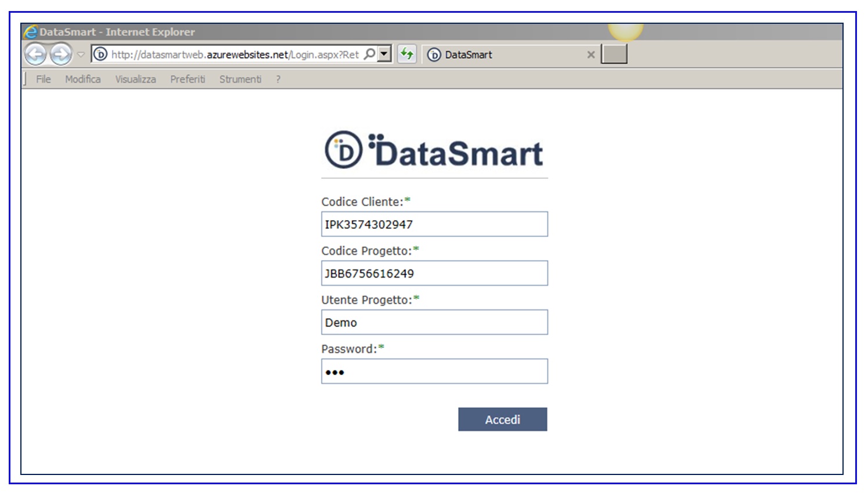Click the Accedi login button
868x493 pixels.
(x=503, y=419)
